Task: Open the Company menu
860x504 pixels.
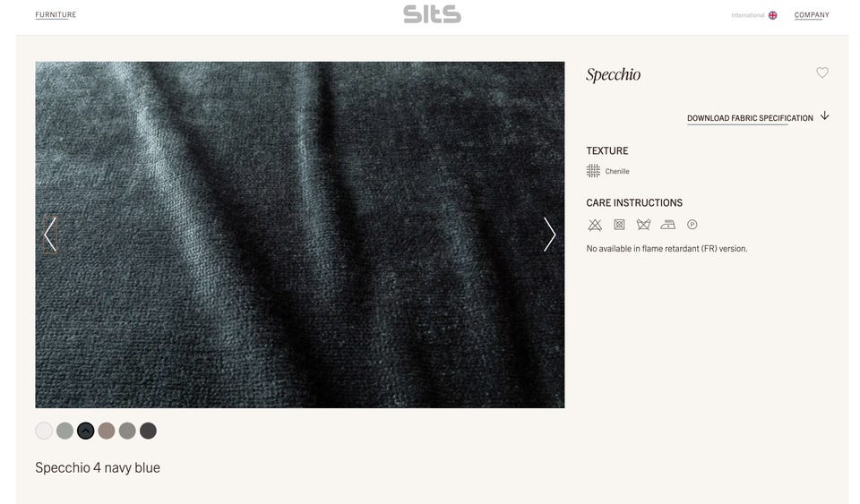Action: pos(812,15)
